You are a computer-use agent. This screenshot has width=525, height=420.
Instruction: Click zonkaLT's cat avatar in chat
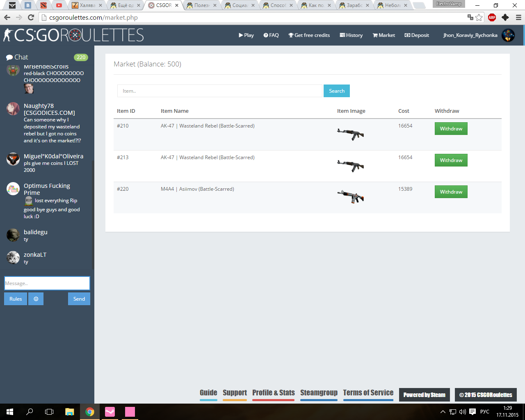click(x=13, y=258)
